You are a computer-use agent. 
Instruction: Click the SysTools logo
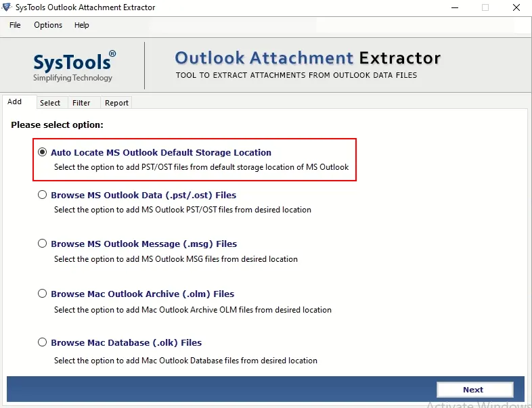(x=74, y=66)
